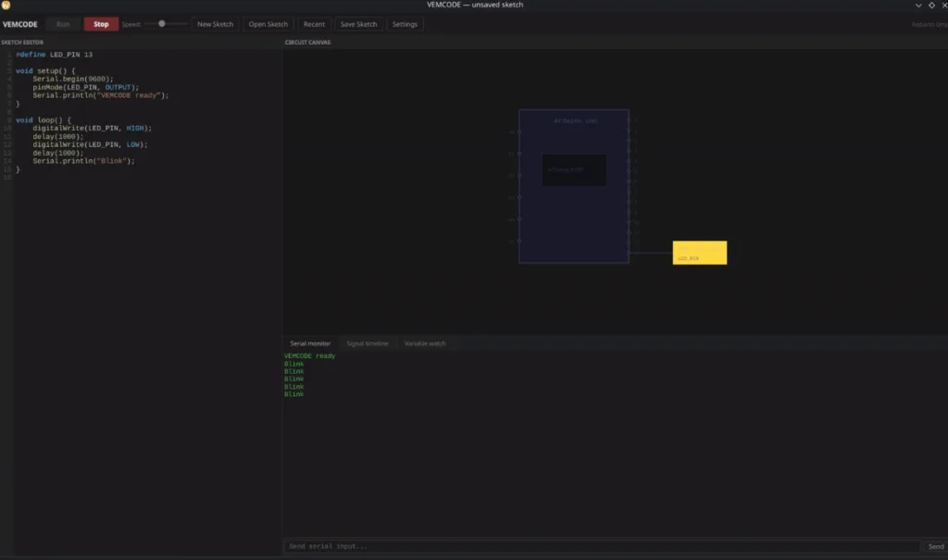
Task: Click the VEMCODE logo label
Action: click(x=20, y=24)
